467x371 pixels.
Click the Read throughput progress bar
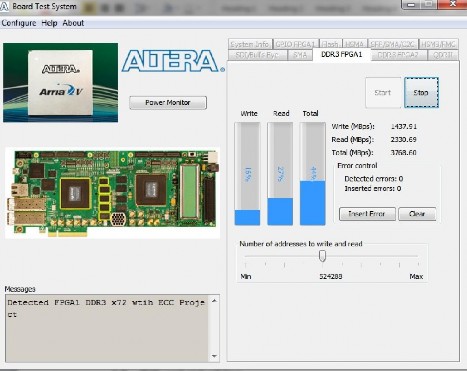[280, 174]
